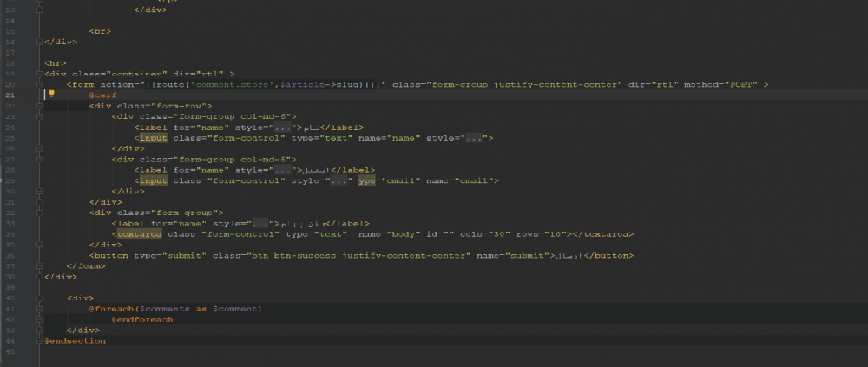Image resolution: width=868 pixels, height=367 pixels.
Task: Click the fold end marker at line 16
Action: point(39,42)
